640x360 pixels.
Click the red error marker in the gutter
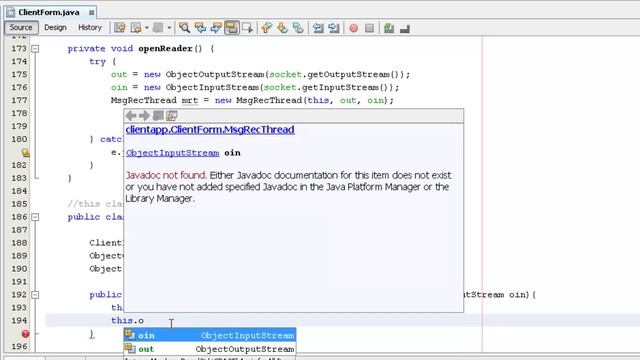click(x=25, y=333)
